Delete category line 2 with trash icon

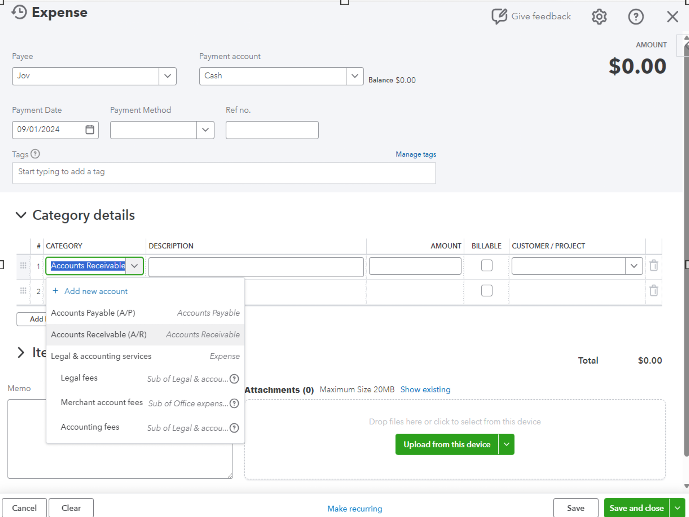[x=653, y=290]
